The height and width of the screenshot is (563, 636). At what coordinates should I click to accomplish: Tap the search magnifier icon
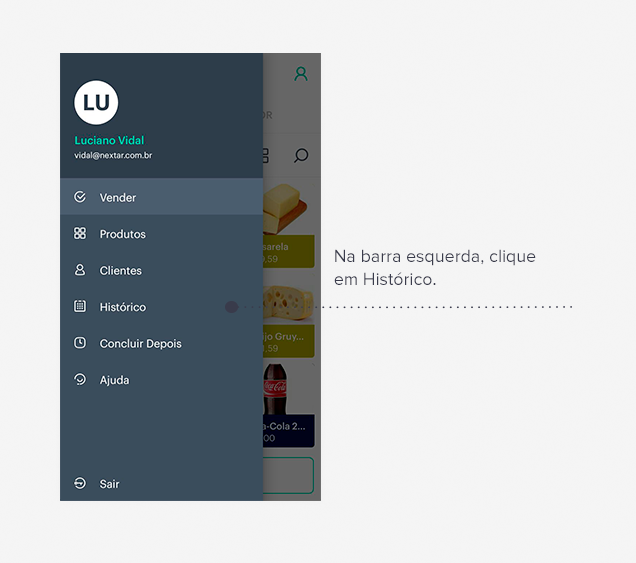[301, 155]
